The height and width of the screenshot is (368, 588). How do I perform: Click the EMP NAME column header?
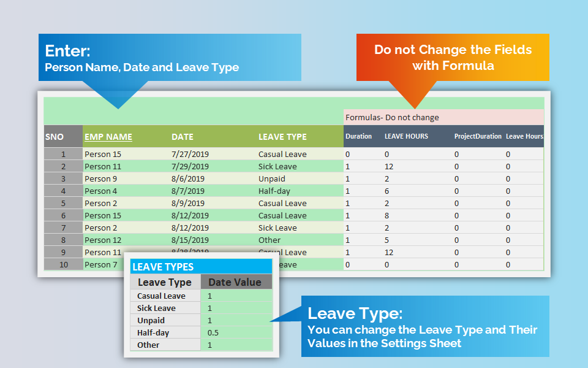109,136
